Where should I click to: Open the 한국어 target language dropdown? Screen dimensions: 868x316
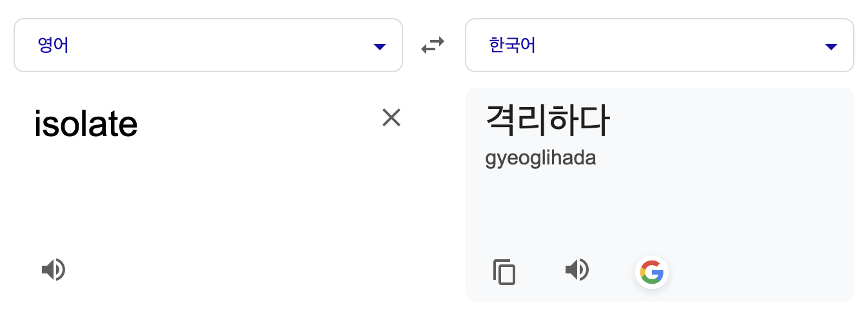coord(660,45)
